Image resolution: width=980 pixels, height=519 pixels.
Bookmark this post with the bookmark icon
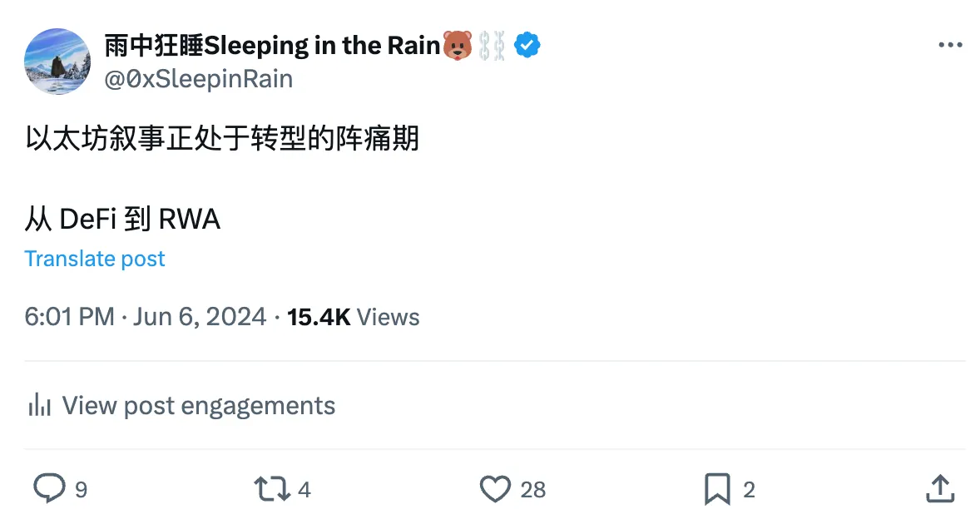[x=716, y=489]
